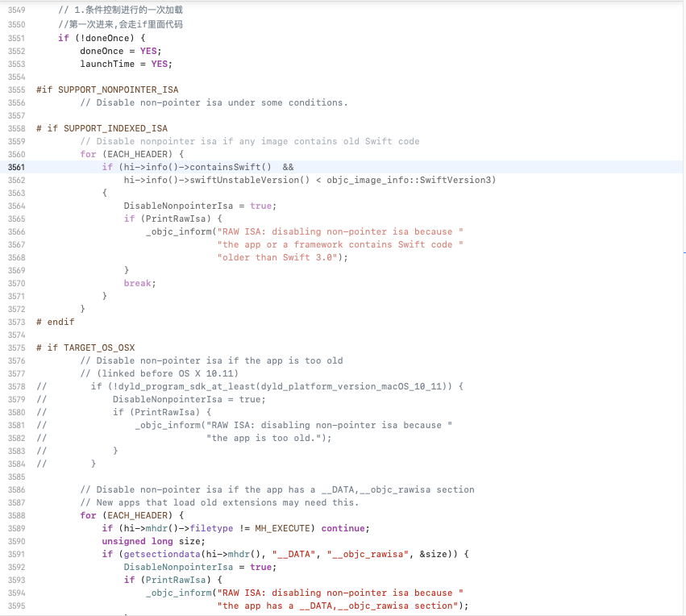Click Chinese comment on line 3550

click(120, 24)
